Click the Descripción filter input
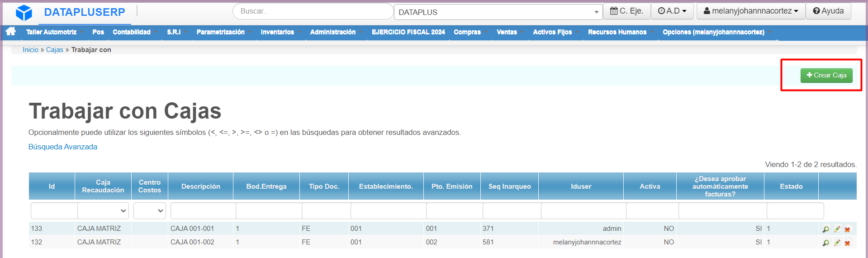868x258 pixels. tap(203, 211)
